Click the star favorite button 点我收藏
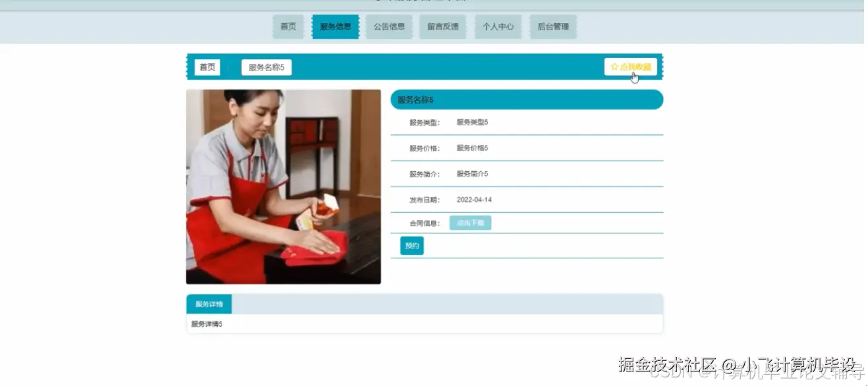This screenshot has height=386, width=868. coord(631,67)
